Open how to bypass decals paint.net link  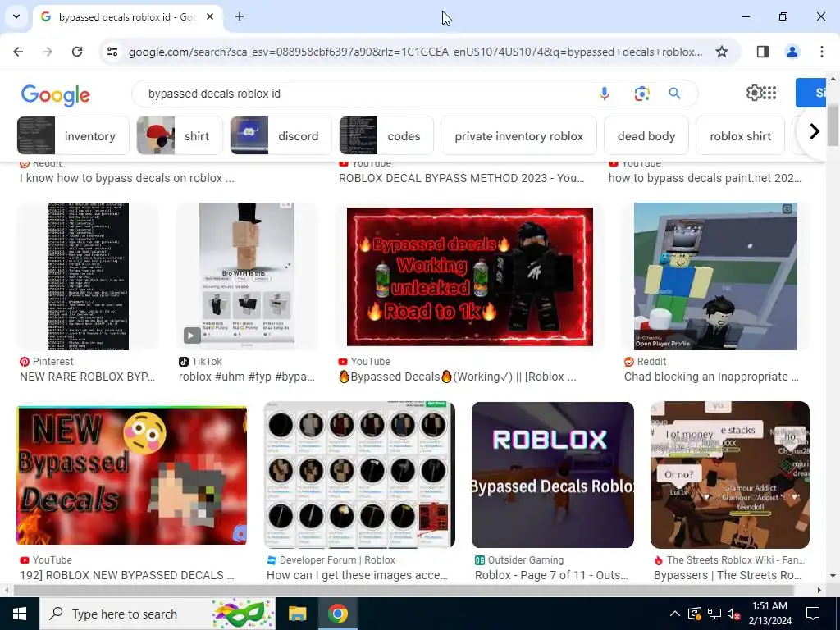pyautogui.click(x=705, y=178)
